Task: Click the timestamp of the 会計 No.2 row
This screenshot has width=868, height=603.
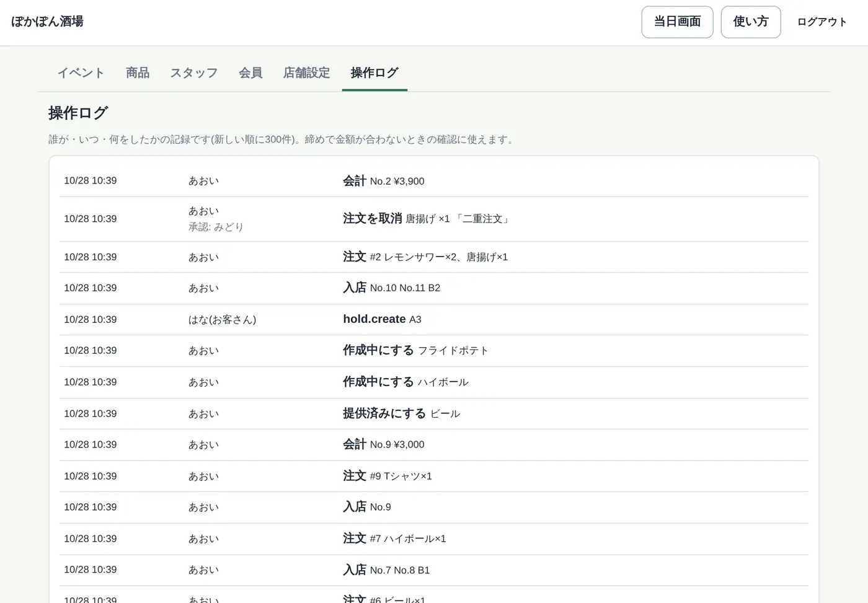Action: click(x=91, y=181)
